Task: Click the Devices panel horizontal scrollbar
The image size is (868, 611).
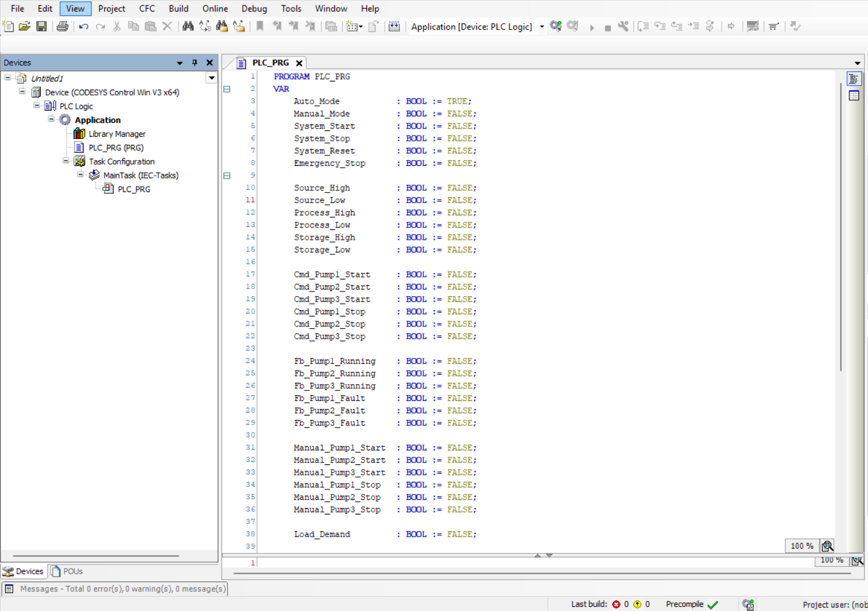Action: point(96,556)
